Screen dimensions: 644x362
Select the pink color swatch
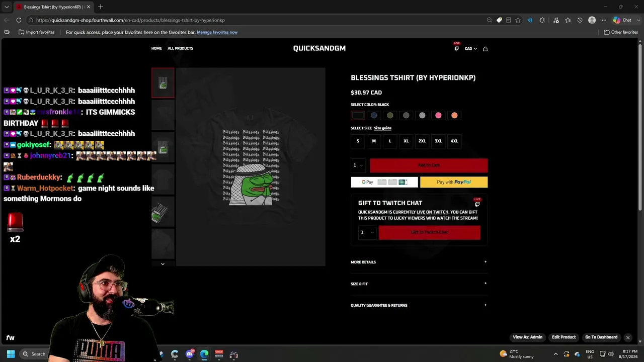click(438, 116)
